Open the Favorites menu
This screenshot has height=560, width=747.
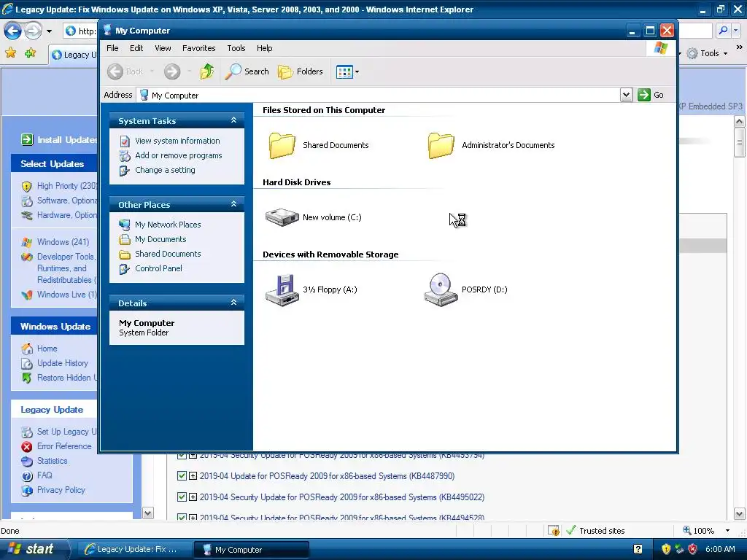coord(198,48)
